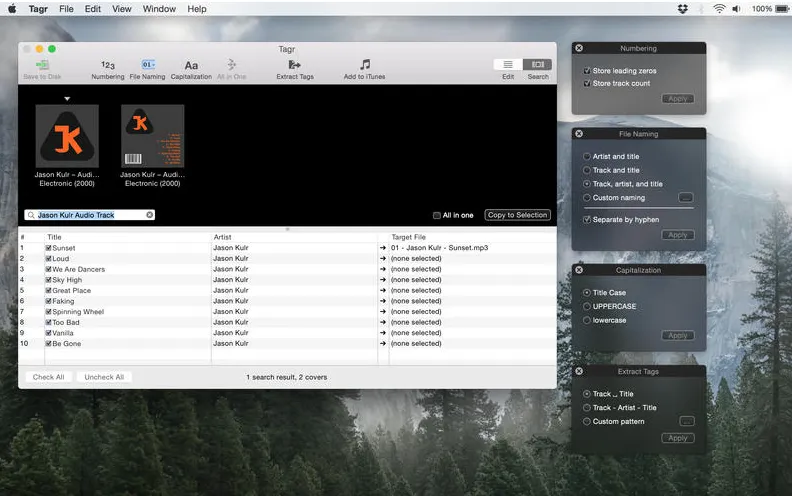Select UPPERCASE capitalization option
Screen dimensions: 792x496
(x=586, y=306)
